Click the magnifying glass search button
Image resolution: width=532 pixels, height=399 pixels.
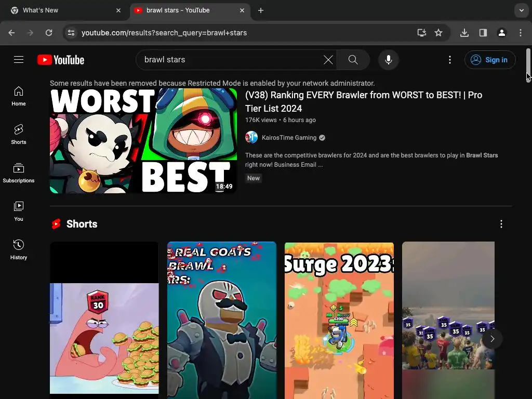pos(353,60)
